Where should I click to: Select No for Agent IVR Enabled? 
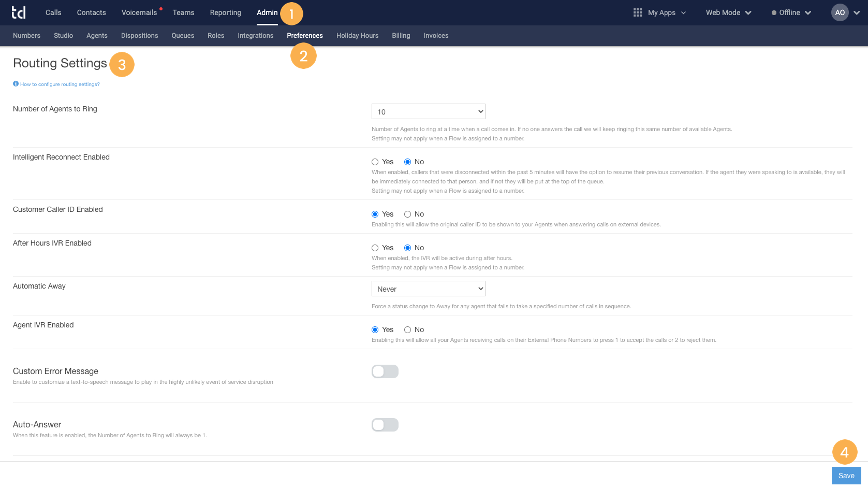pyautogui.click(x=408, y=330)
